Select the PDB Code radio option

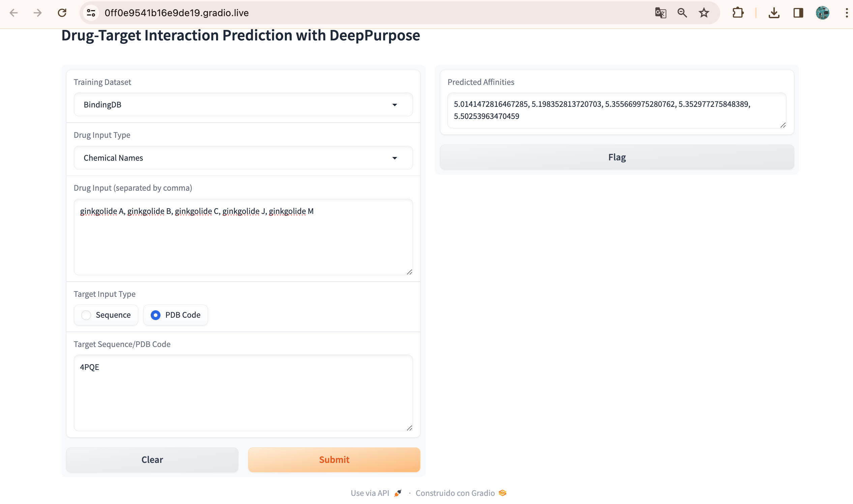[x=156, y=315]
